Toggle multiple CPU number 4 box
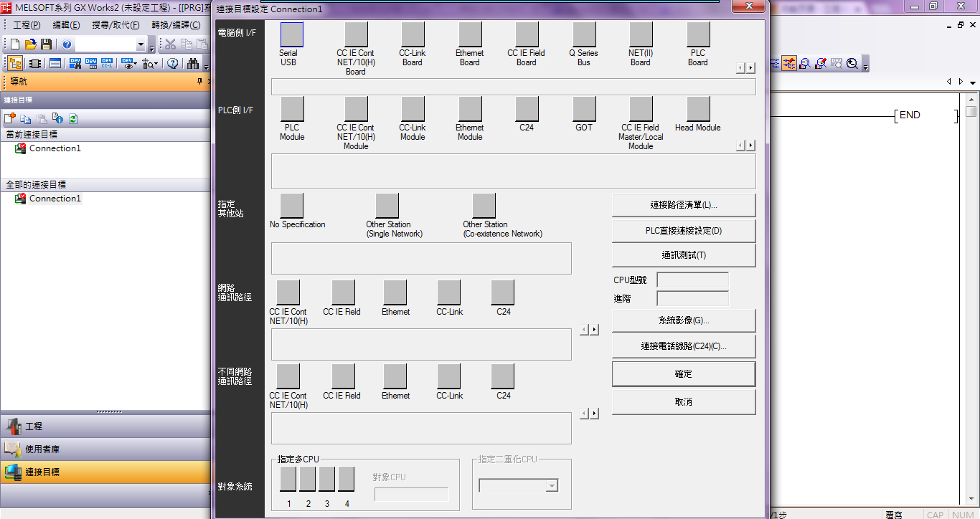 coord(346,479)
